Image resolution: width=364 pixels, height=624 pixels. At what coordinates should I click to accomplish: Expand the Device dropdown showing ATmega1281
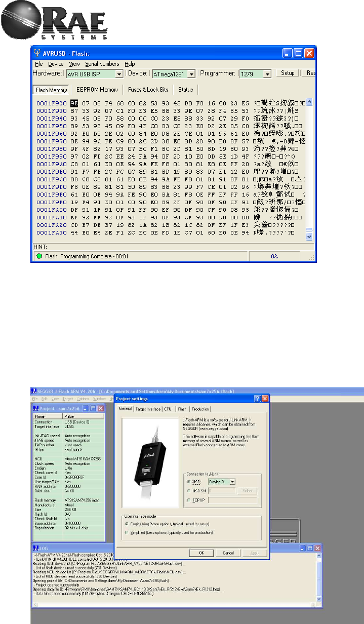point(191,74)
